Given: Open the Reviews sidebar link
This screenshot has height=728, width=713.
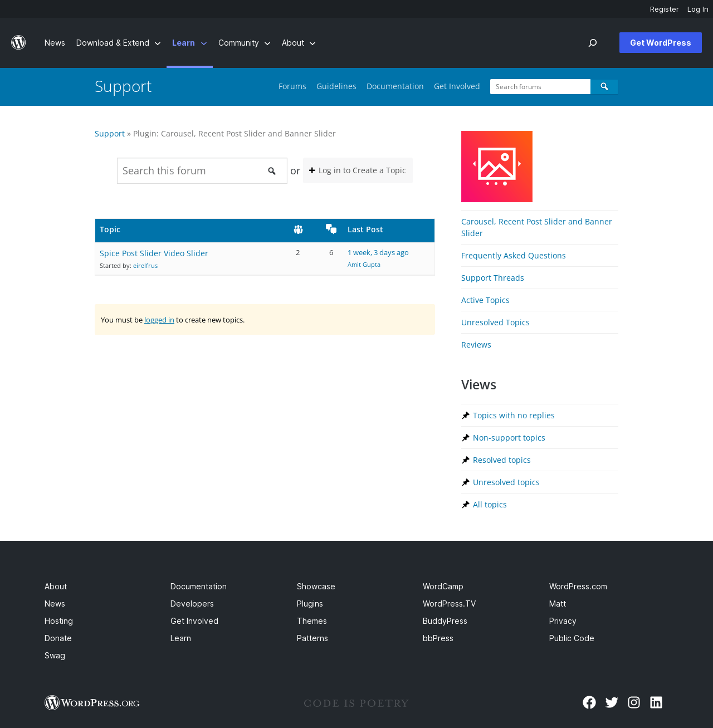Looking at the screenshot, I should (x=476, y=345).
